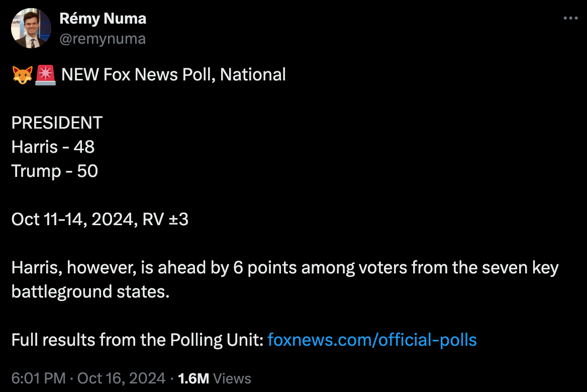Click 'Full results from the Polling Unit:' text

pos(137,340)
